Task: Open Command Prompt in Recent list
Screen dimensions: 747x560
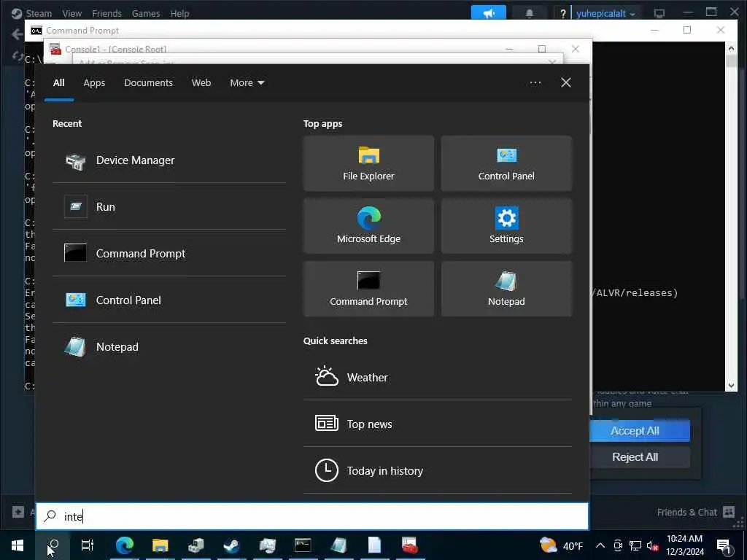Action: [x=169, y=253]
